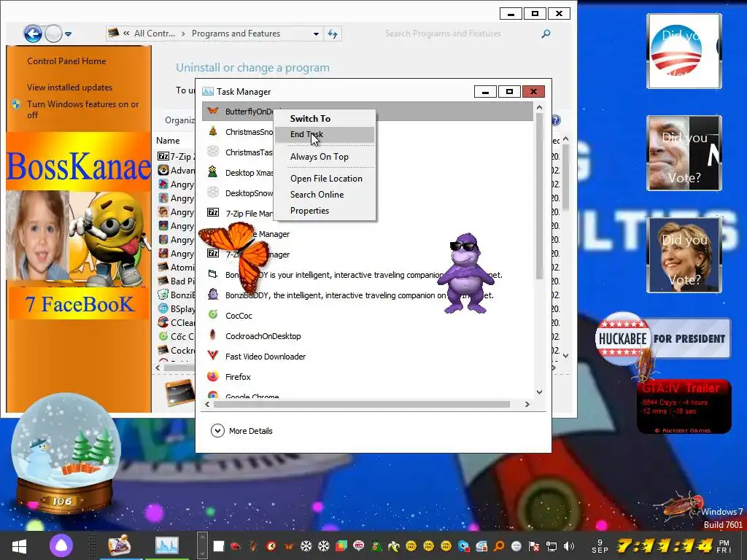Click the purple BonziBuddy character
Image resolution: width=747 pixels, height=560 pixels.
coord(465,273)
